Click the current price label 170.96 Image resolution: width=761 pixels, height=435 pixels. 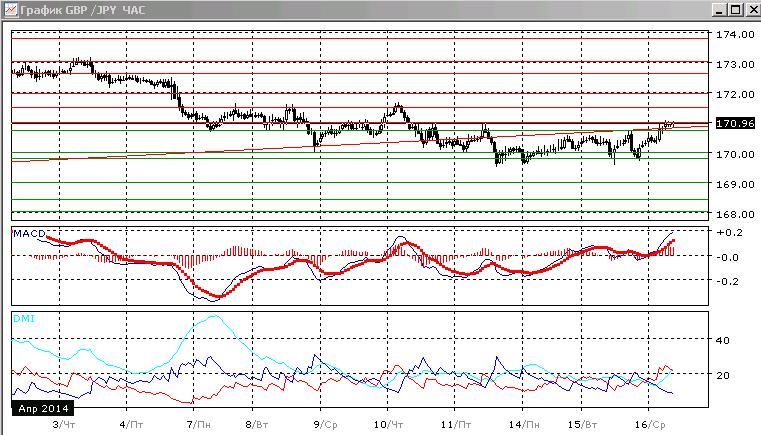735,123
